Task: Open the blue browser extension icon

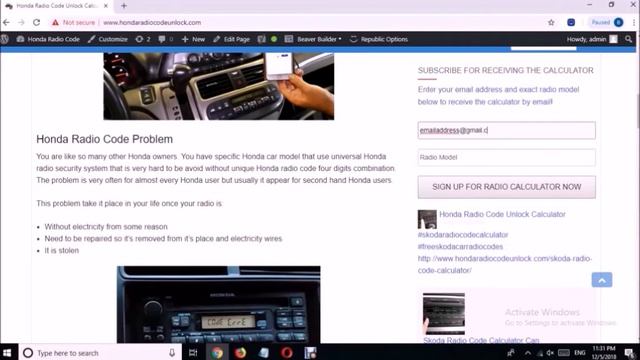Action: click(x=571, y=22)
